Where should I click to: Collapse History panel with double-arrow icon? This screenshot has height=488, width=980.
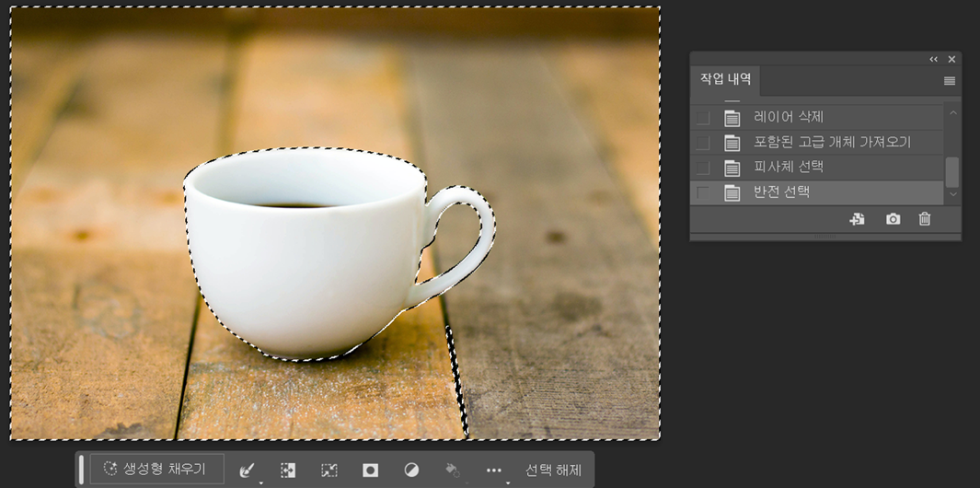934,60
